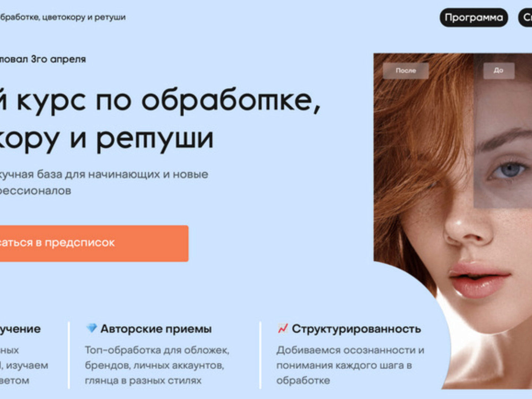Click the divider before Структурированность
532x399 pixels.
coord(260,355)
